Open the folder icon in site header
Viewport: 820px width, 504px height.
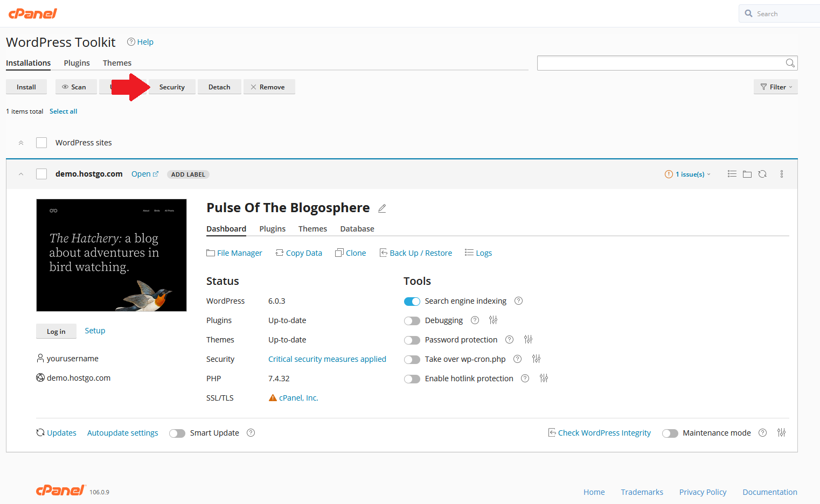[747, 174]
